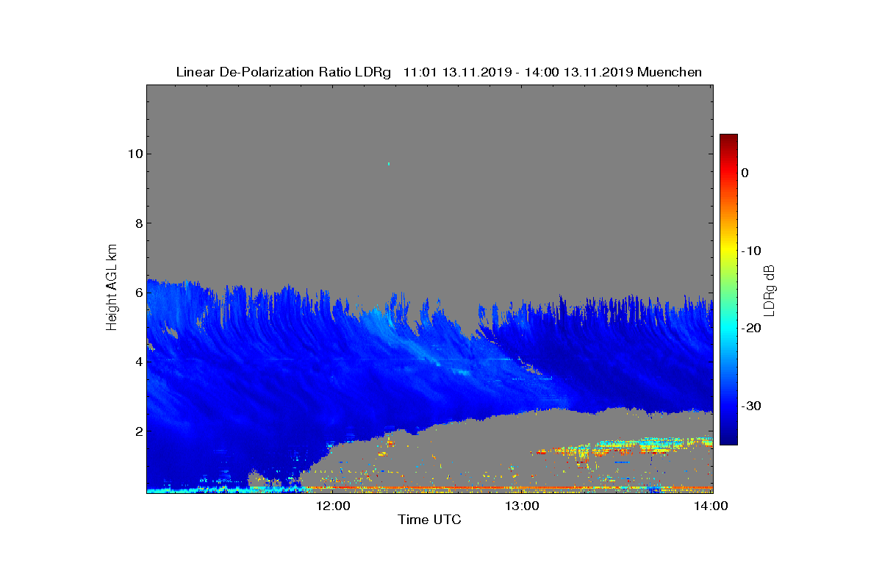Click the colorbar tick label '-30'
This screenshot has height=588, width=882.
751,406
